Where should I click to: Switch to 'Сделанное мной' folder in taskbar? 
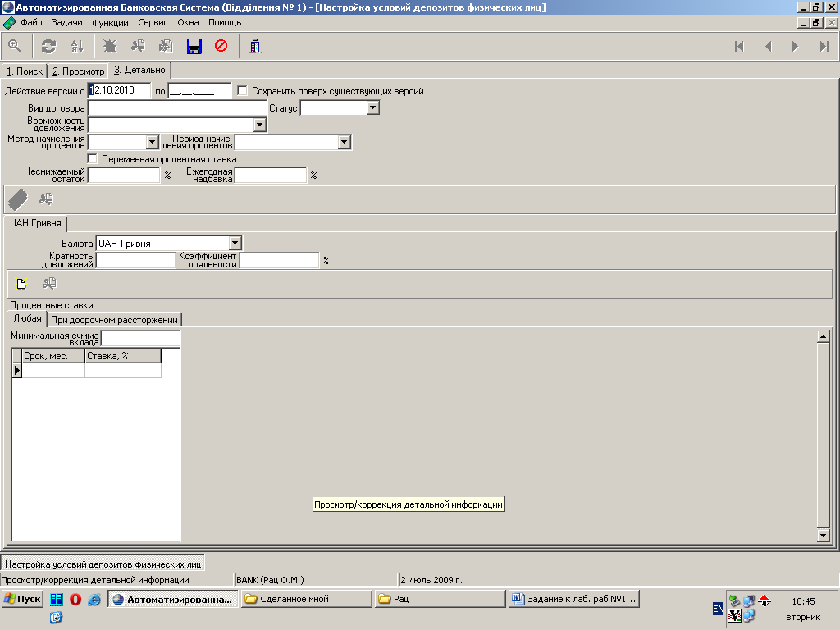[307, 599]
